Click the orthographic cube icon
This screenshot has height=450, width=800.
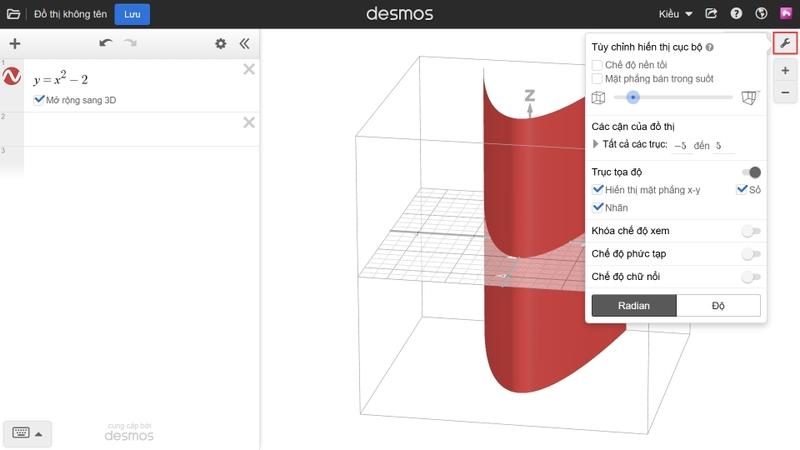tap(598, 97)
